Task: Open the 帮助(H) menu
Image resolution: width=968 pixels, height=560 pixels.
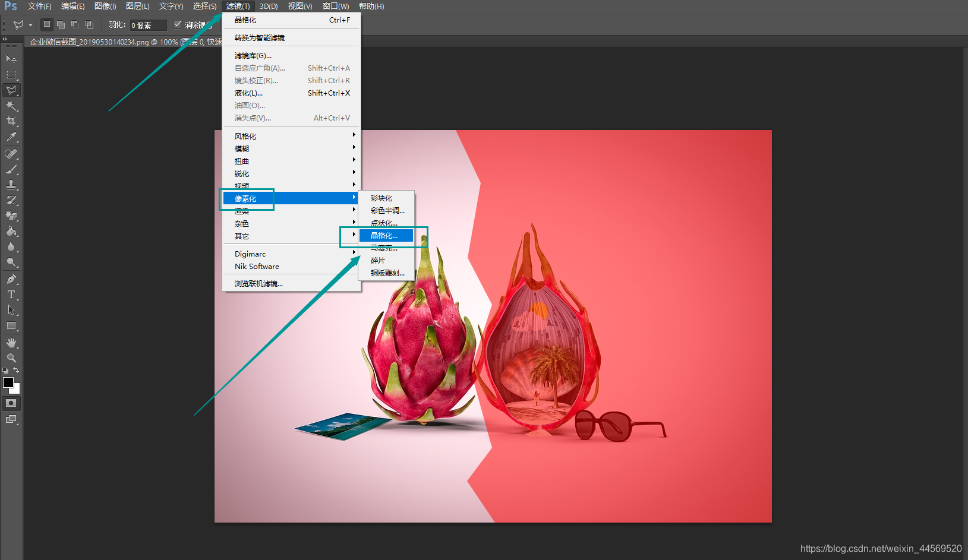Action: [x=371, y=7]
